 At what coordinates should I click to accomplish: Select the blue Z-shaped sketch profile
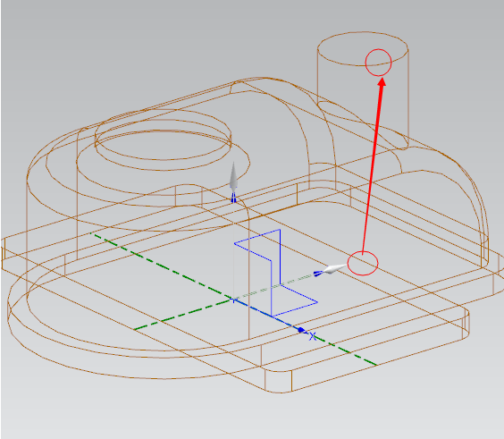[x=276, y=273]
